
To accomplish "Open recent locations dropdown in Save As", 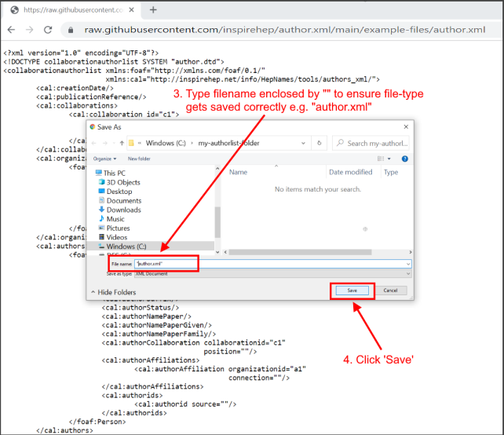I will click(114, 143).
